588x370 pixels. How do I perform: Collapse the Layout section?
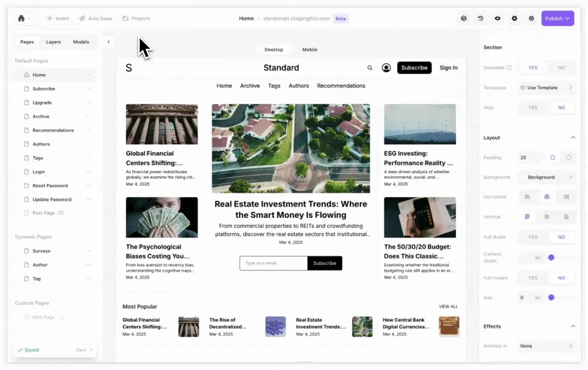[x=573, y=138]
